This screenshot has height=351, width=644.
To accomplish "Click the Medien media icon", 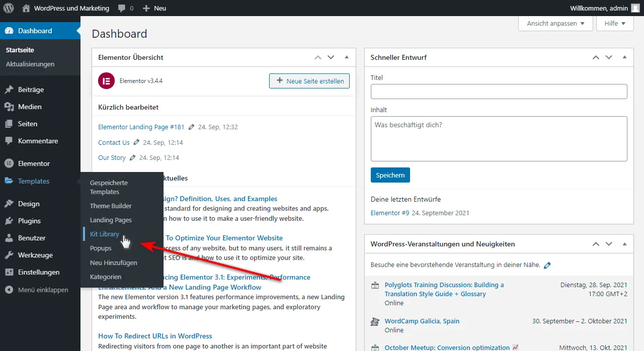I will coord(9,107).
